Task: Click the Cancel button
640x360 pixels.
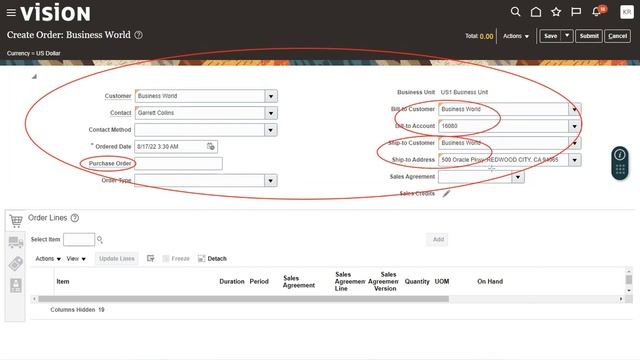Action: tap(617, 36)
